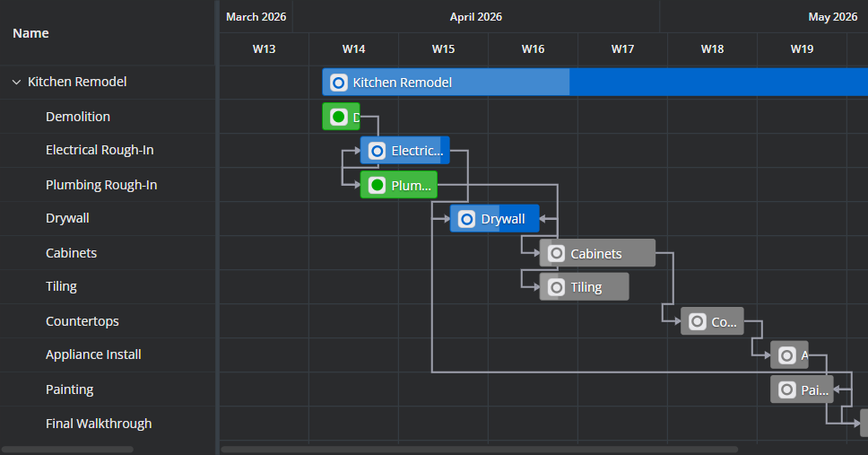Image resolution: width=868 pixels, height=455 pixels.
Task: Select the Pai... bar label in the chart
Action: click(x=815, y=390)
